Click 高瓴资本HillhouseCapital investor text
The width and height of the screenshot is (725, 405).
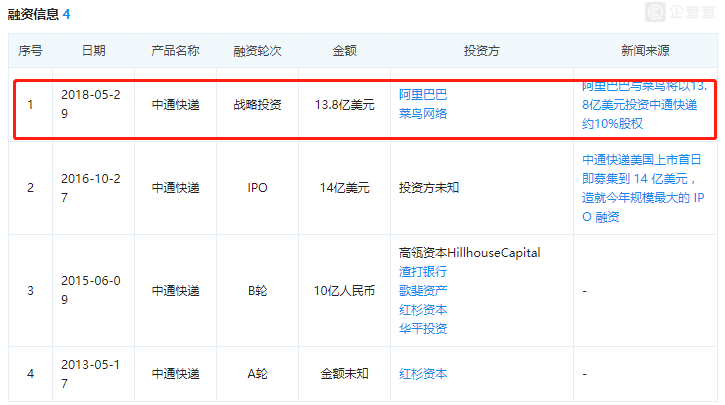(469, 253)
